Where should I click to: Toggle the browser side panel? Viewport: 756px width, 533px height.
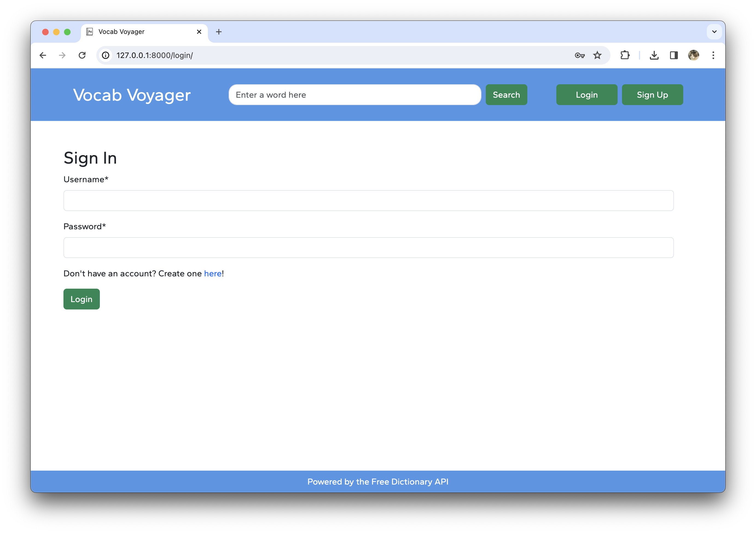click(674, 55)
